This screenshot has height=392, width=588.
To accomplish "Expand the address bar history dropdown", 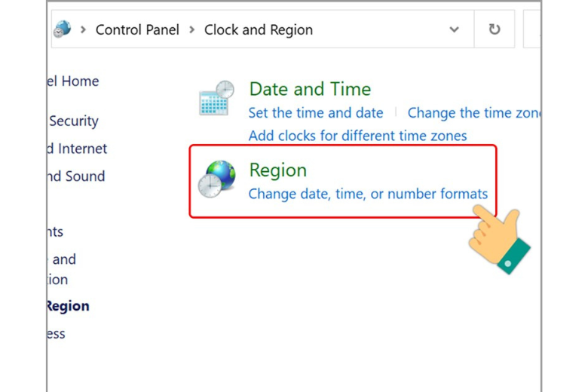I will point(454,29).
